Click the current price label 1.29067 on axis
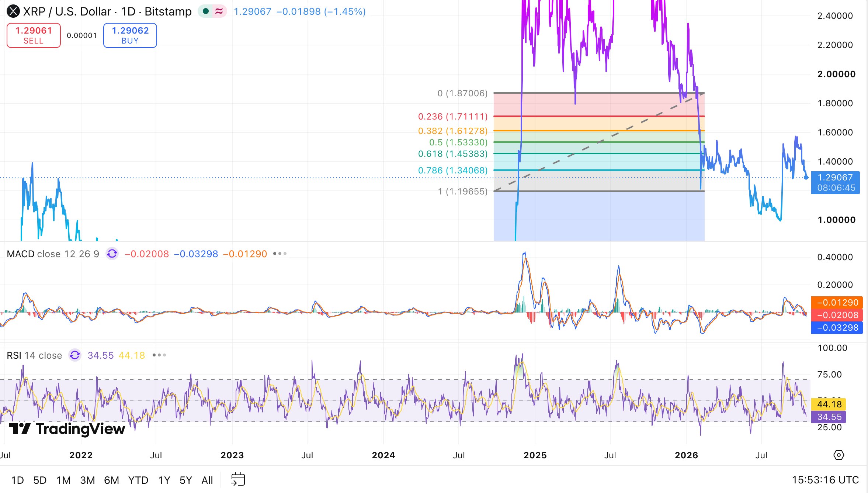The width and height of the screenshot is (868, 493). 836,182
